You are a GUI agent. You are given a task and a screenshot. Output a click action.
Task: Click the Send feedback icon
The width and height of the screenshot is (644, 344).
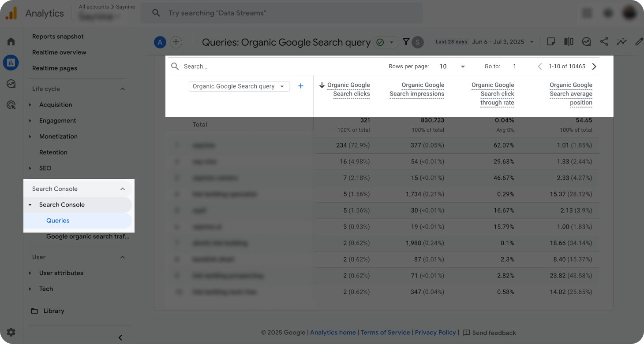[x=466, y=333]
